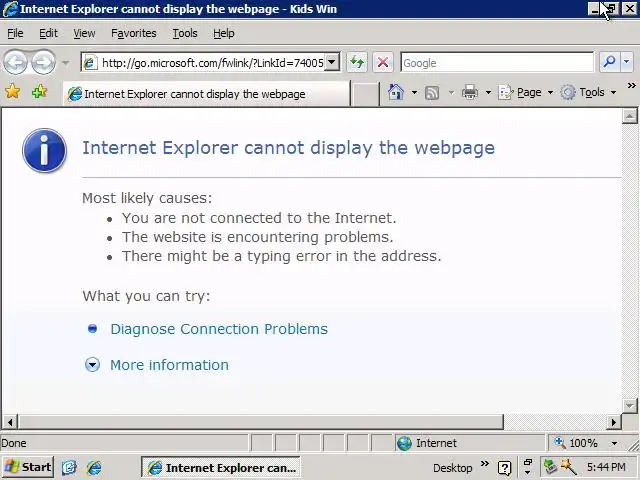This screenshot has height=480, width=640.
Task: Go to the Home page icon
Action: [x=396, y=92]
